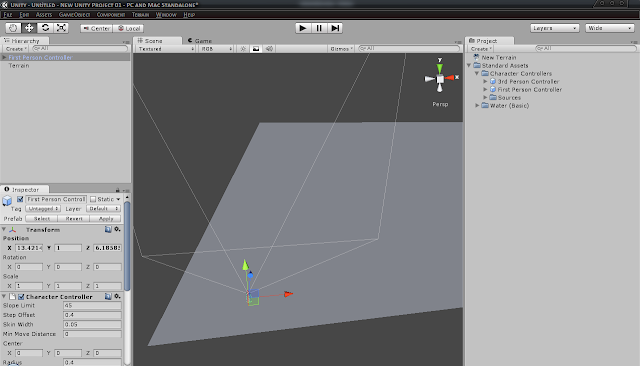Open the Assets menu
The width and height of the screenshot is (640, 366).
44,15
